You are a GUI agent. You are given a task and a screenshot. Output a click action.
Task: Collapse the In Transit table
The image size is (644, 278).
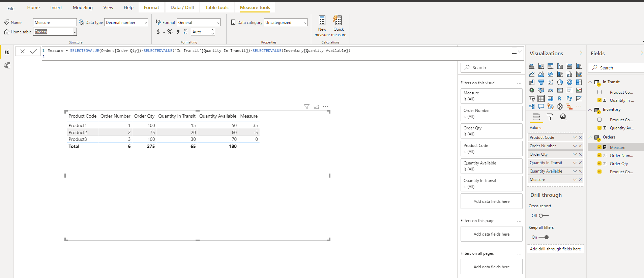(590, 82)
